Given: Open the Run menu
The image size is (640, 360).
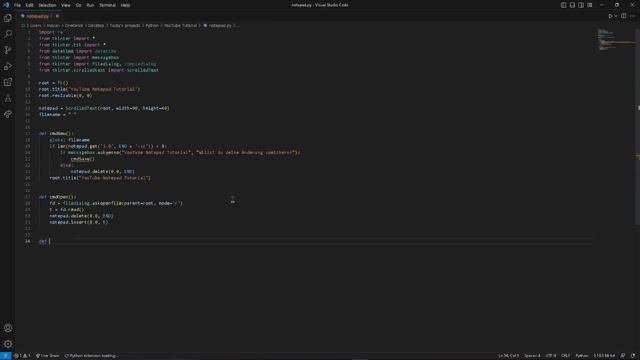Looking at the screenshot, I should tap(90, 5).
